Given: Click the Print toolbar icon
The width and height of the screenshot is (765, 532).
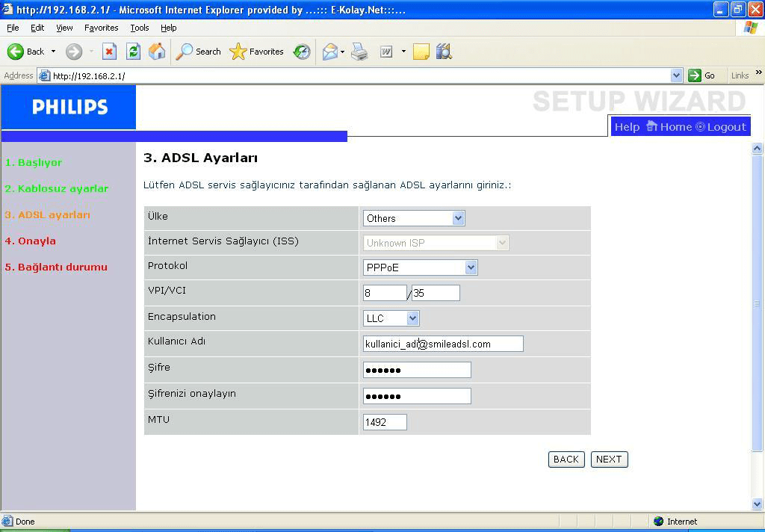Looking at the screenshot, I should (x=359, y=52).
